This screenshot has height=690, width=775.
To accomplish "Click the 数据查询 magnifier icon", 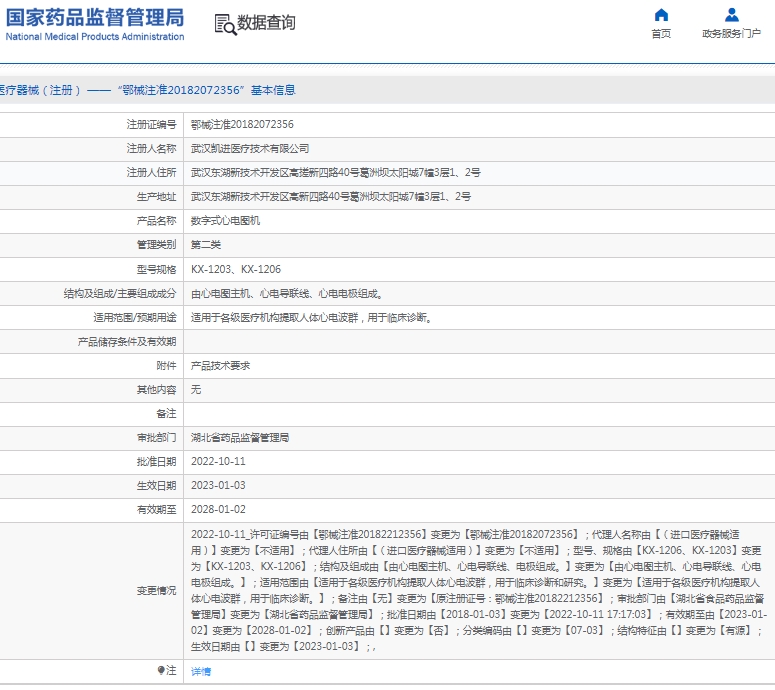I will click(x=225, y=24).
